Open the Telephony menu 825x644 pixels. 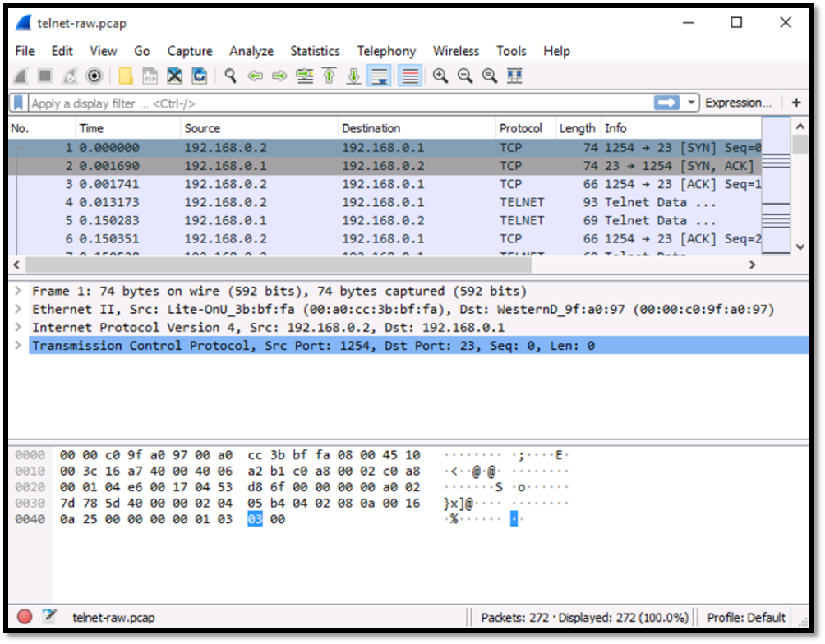387,51
